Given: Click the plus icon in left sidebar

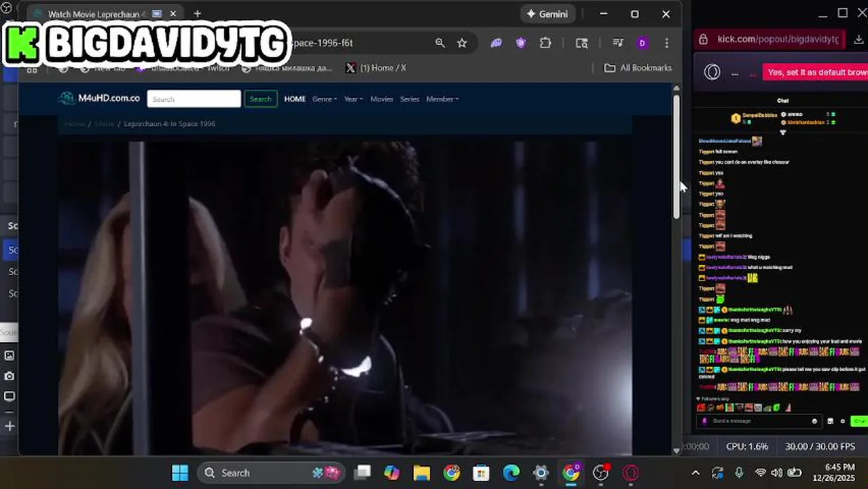Looking at the screenshot, I should (10, 426).
